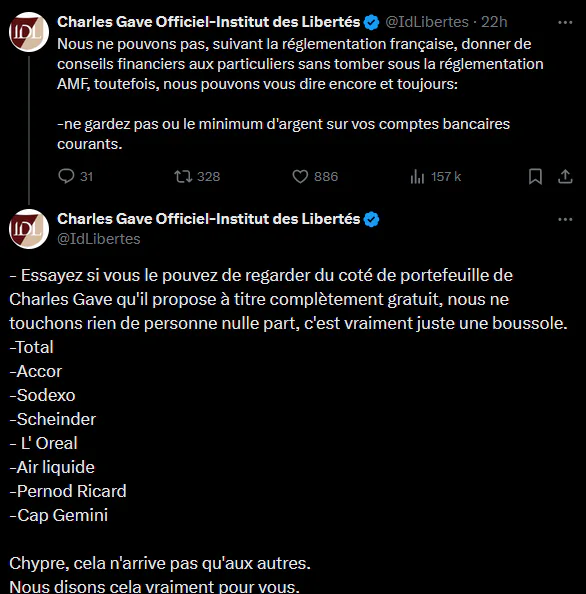
Task: Click the verified badge on first tweet
Action: pyautogui.click(x=371, y=22)
